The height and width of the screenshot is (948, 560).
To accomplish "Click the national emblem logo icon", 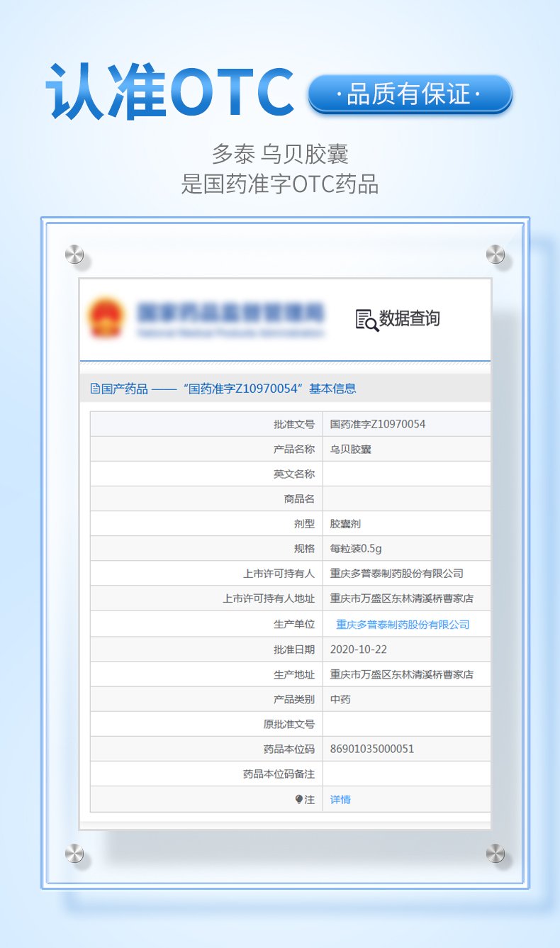I will [x=106, y=318].
